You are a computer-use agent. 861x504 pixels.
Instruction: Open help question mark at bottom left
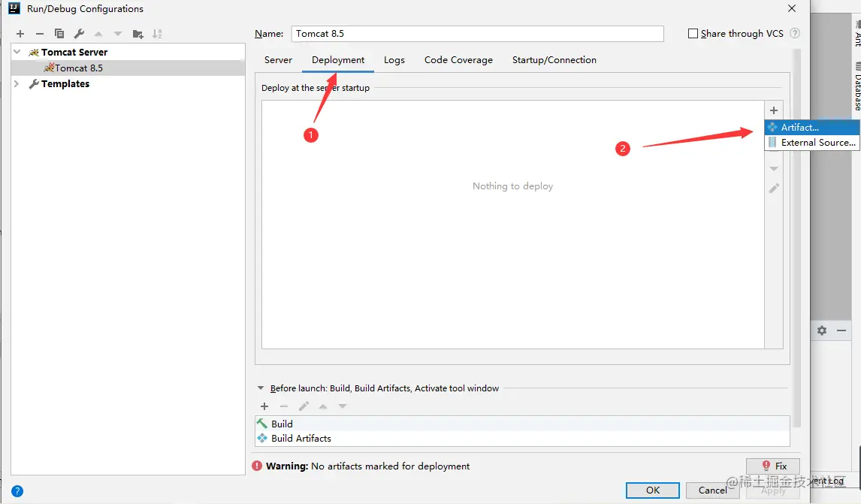click(17, 490)
